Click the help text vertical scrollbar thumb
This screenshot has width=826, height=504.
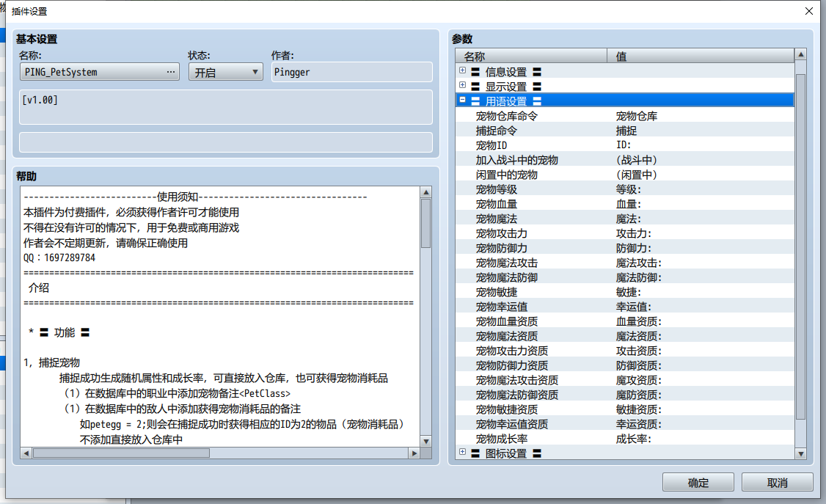(426, 223)
